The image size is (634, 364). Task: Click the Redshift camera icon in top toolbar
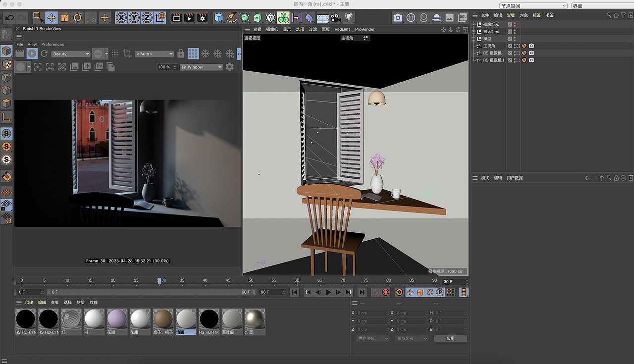pyautogui.click(x=398, y=18)
